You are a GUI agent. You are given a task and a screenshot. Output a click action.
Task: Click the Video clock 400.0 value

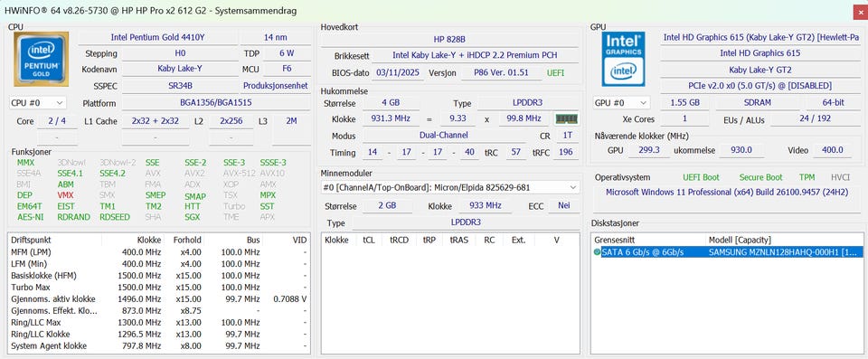tap(832, 150)
